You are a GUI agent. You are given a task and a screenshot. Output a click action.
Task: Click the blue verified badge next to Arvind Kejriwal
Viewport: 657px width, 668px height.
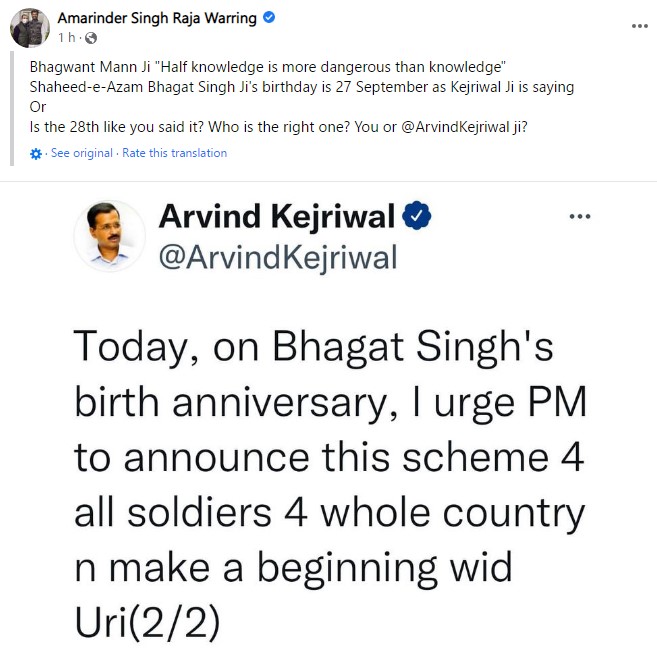(x=417, y=216)
